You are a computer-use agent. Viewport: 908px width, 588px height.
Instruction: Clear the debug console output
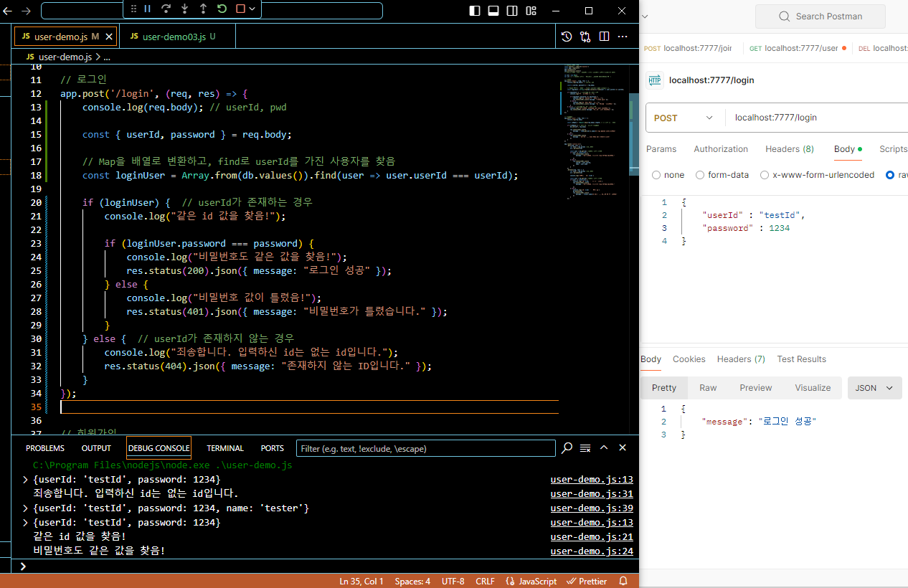click(x=585, y=448)
